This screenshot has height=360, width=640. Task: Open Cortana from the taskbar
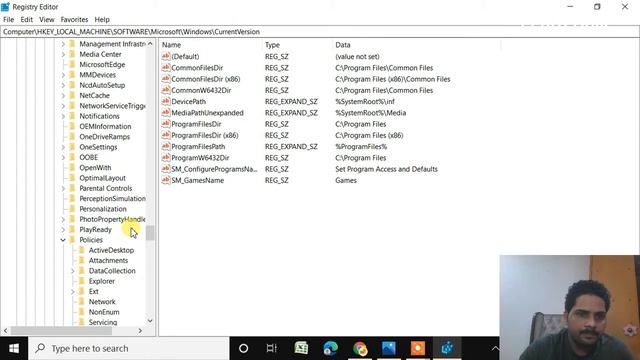[x=244, y=348]
